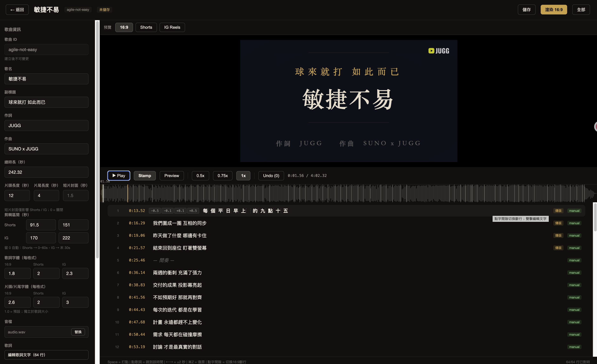Click the 作曲 composer field
The image size is (597, 364).
pyautogui.click(x=46, y=149)
